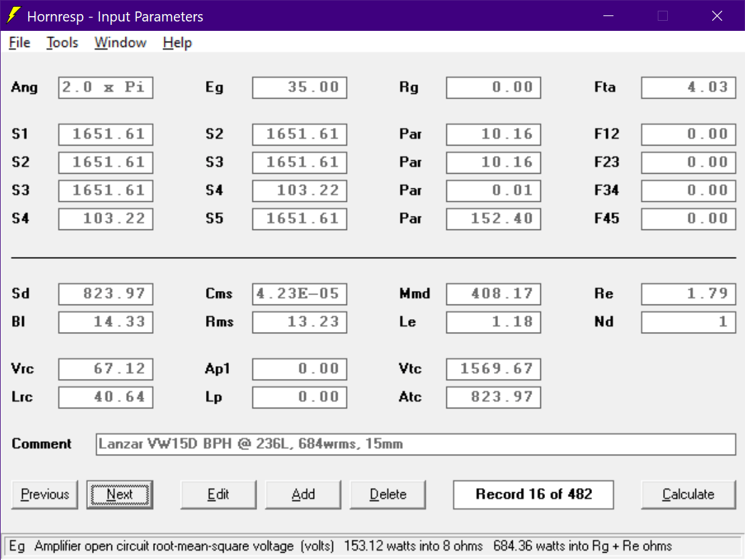Click the Hornresp lightning bolt title icon
The width and height of the screenshot is (745, 560).
tap(14, 15)
